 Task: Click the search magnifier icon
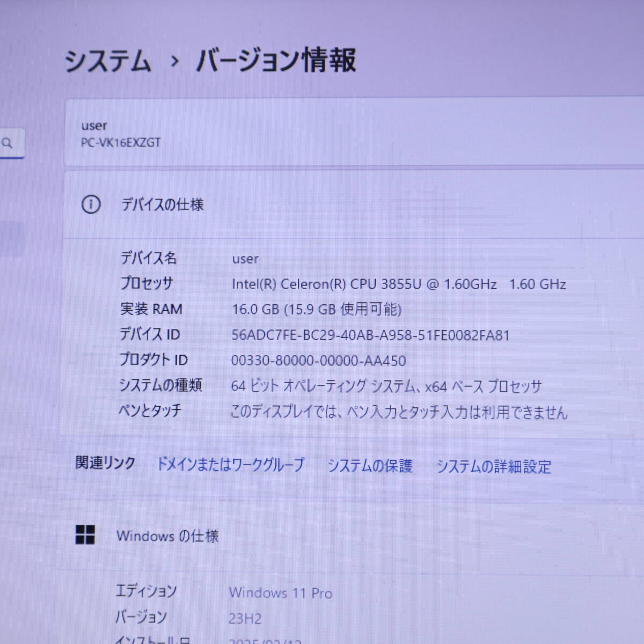coord(7,143)
